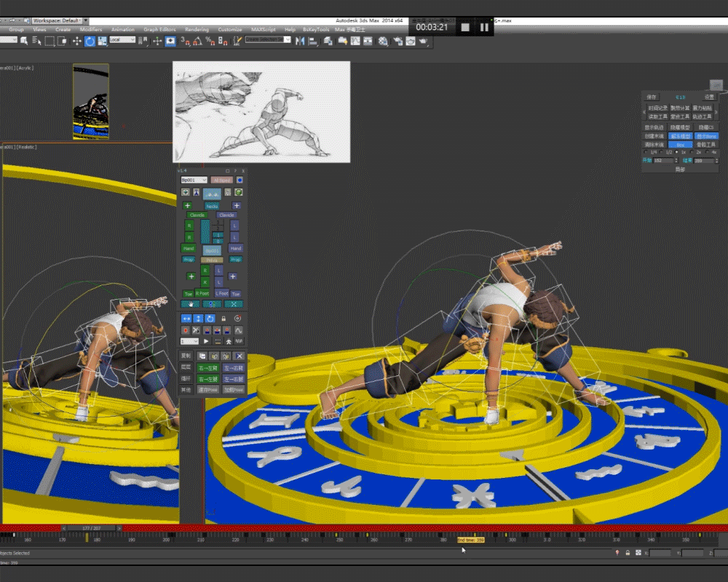Open the Rendered Frame Window
728x582 pixels.
click(x=411, y=41)
